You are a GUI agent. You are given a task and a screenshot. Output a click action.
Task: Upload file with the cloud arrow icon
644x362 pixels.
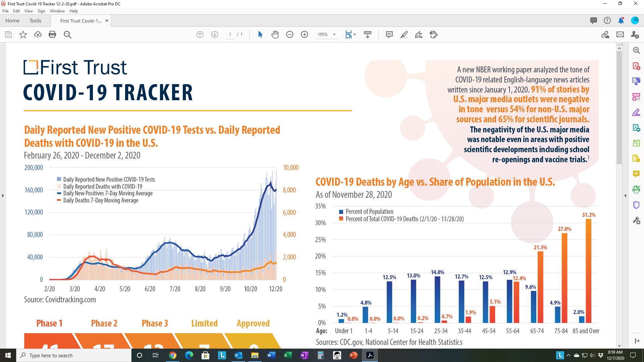click(38, 35)
